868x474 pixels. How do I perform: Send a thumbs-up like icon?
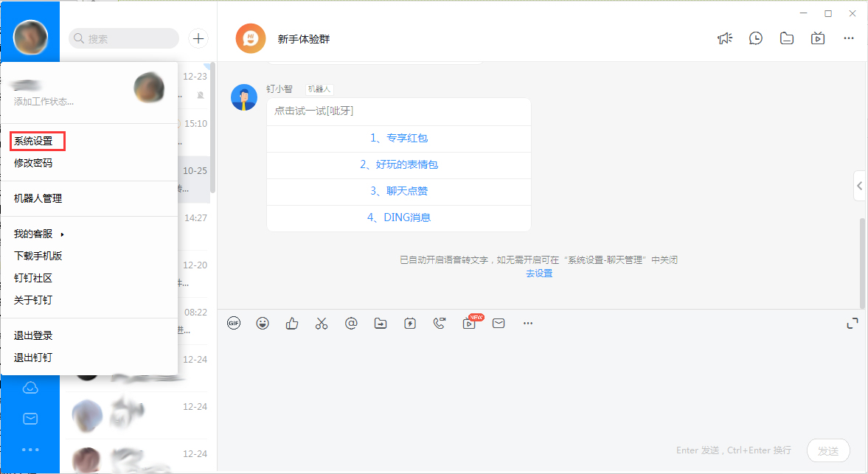292,323
